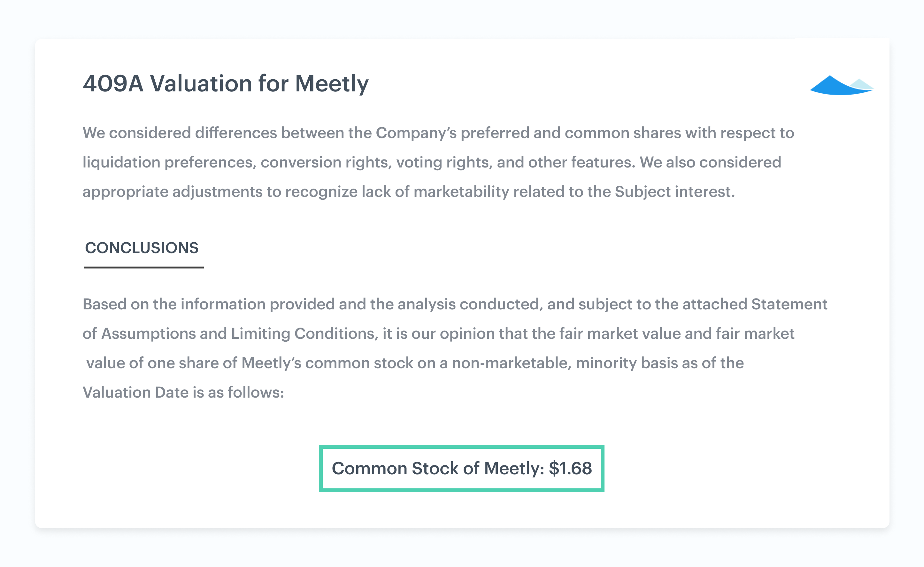The width and height of the screenshot is (924, 567).
Task: Click the underline beneath CONCLUSIONS
Action: [144, 268]
